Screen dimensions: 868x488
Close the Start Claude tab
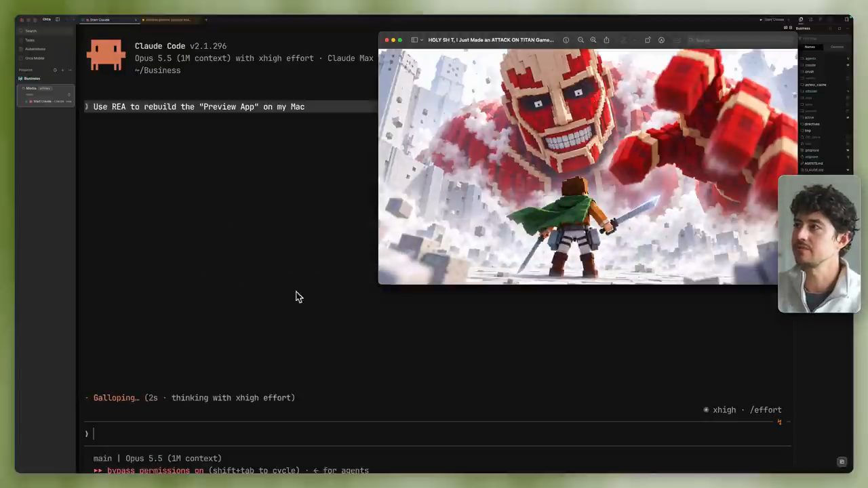click(x=136, y=20)
